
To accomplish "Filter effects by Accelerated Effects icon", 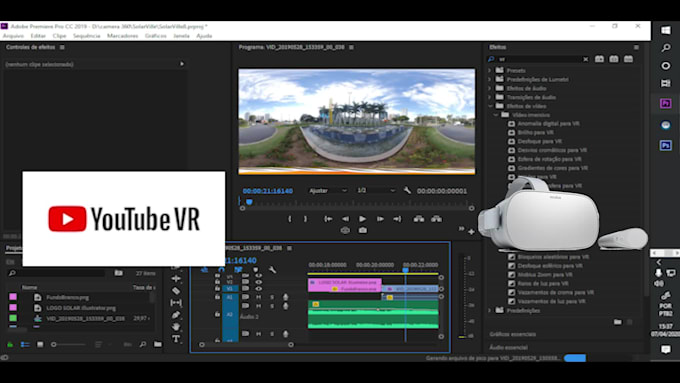I will coord(599,59).
